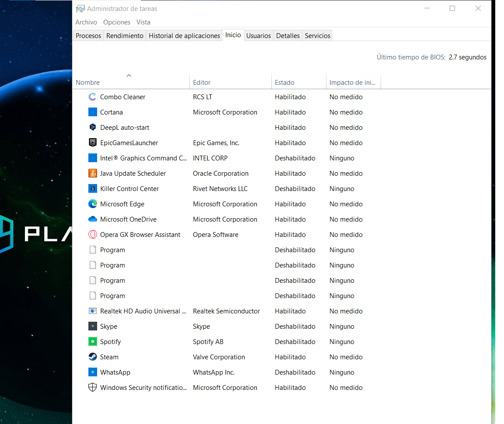Open the Archivo menu

click(86, 22)
